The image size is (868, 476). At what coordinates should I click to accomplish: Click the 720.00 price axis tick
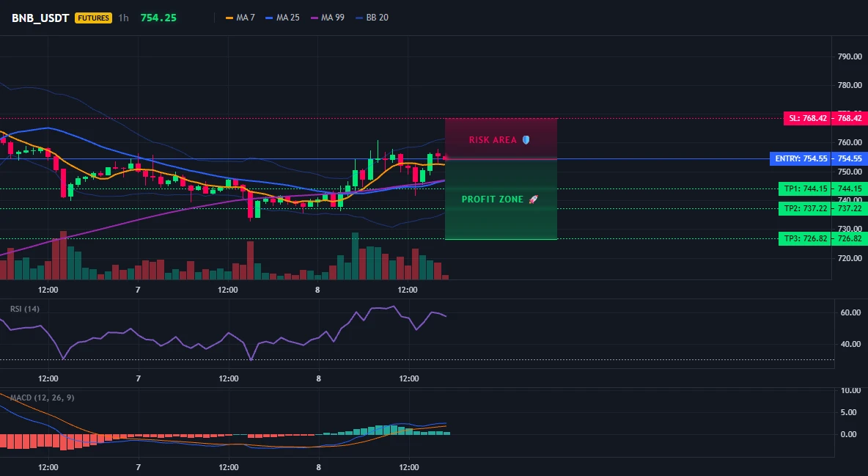850,258
